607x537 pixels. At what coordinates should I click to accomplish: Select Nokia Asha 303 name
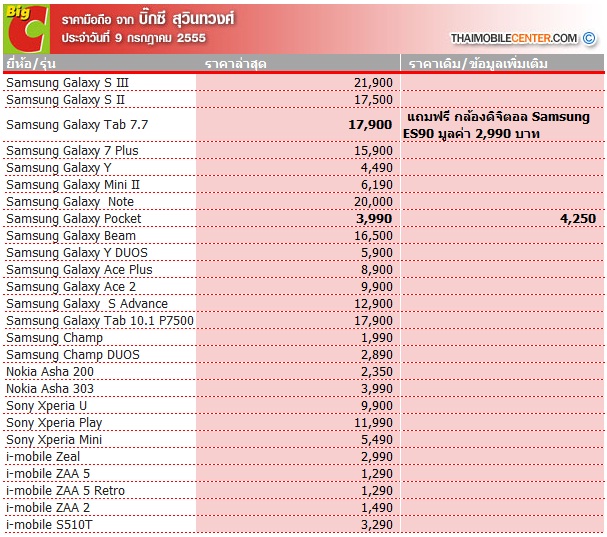(x=50, y=389)
